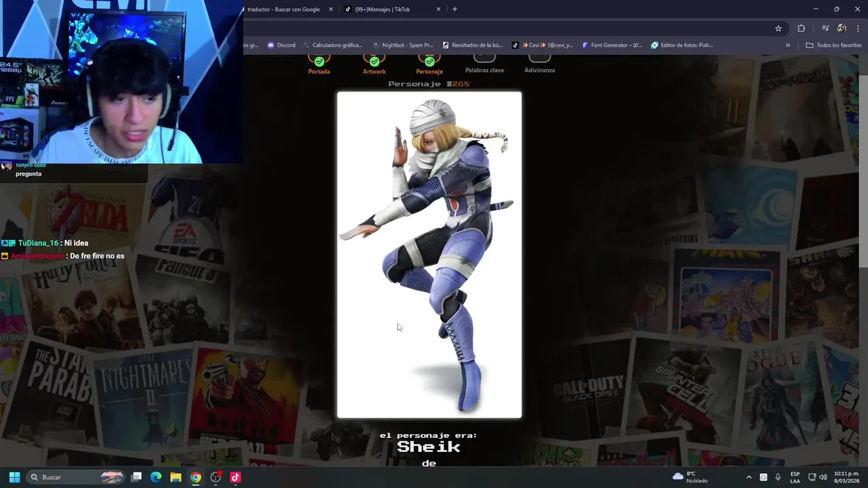The width and height of the screenshot is (868, 488).
Task: Open the Resultados de la búsqueda bookmark
Action: click(x=472, y=45)
